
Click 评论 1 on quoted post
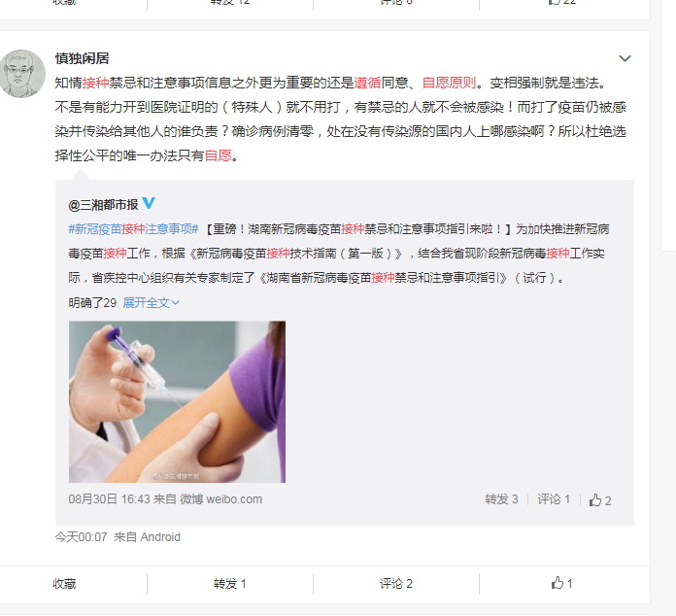coord(554,499)
